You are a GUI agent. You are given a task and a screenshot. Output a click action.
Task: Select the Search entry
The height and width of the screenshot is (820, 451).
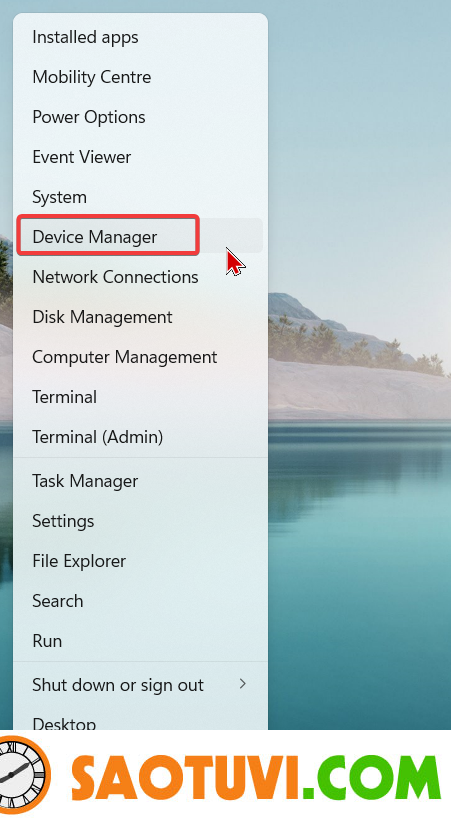[x=140, y=601]
